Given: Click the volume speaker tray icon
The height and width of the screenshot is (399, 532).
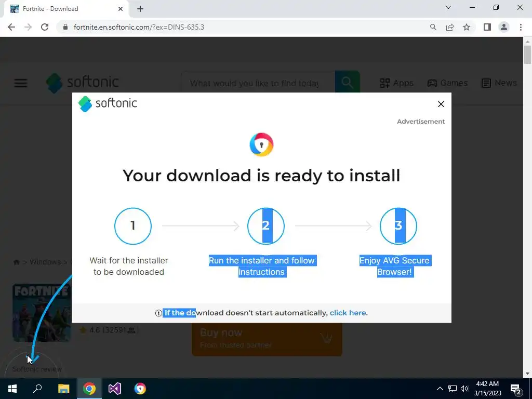Looking at the screenshot, I should [464, 389].
